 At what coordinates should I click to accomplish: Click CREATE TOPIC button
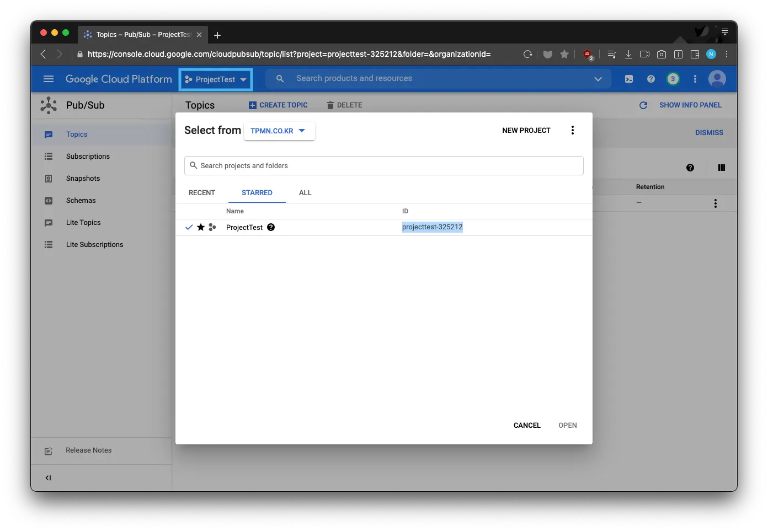tap(278, 105)
